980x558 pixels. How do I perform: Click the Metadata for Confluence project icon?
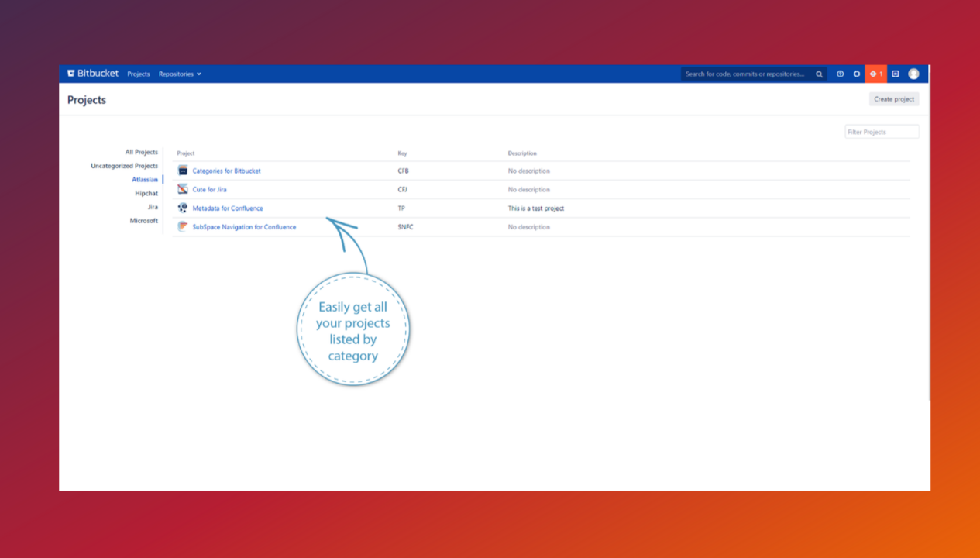pyautogui.click(x=181, y=208)
